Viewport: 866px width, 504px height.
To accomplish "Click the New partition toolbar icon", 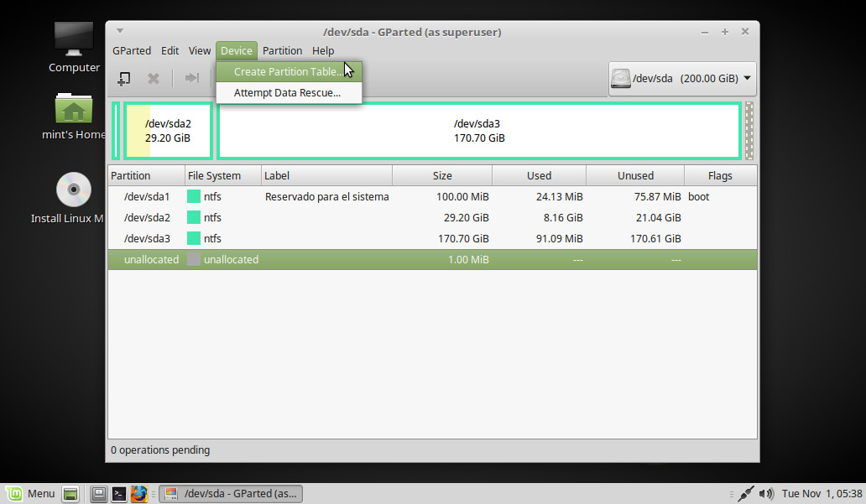I will click(123, 78).
